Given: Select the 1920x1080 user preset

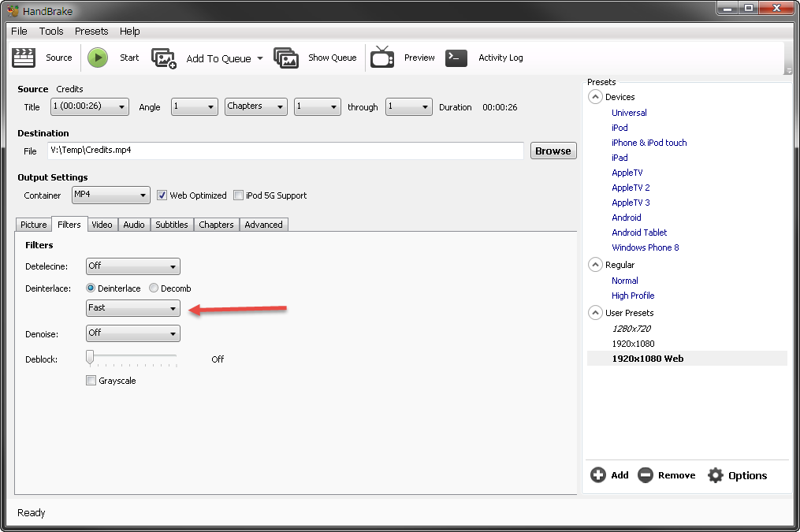Looking at the screenshot, I should tap(633, 344).
